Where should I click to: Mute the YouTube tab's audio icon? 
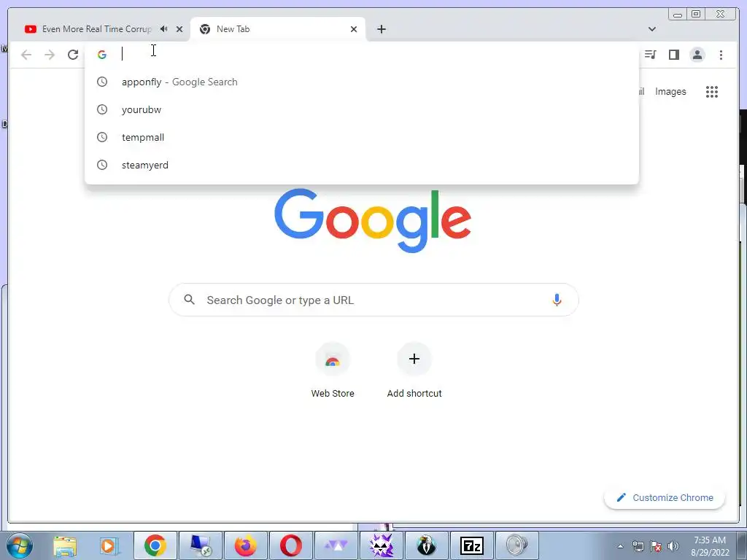pos(164,29)
